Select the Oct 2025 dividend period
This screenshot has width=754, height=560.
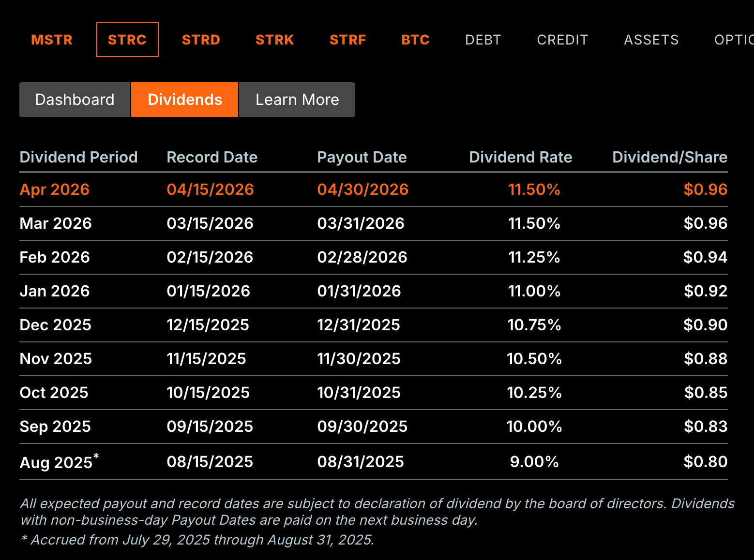point(54,393)
